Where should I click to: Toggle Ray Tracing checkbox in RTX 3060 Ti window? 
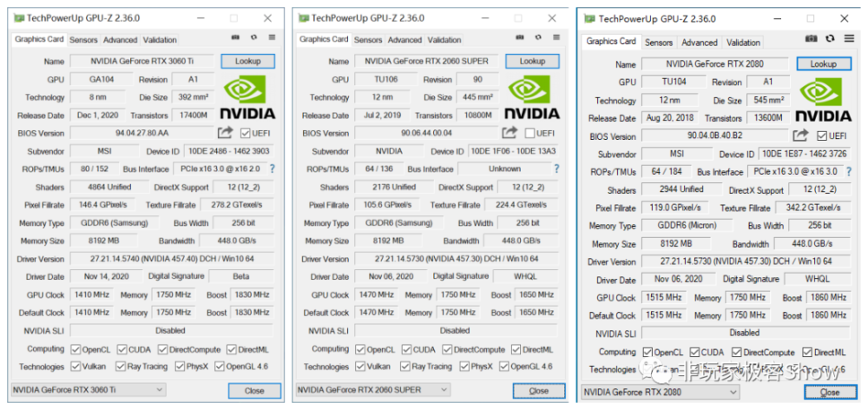(121, 367)
